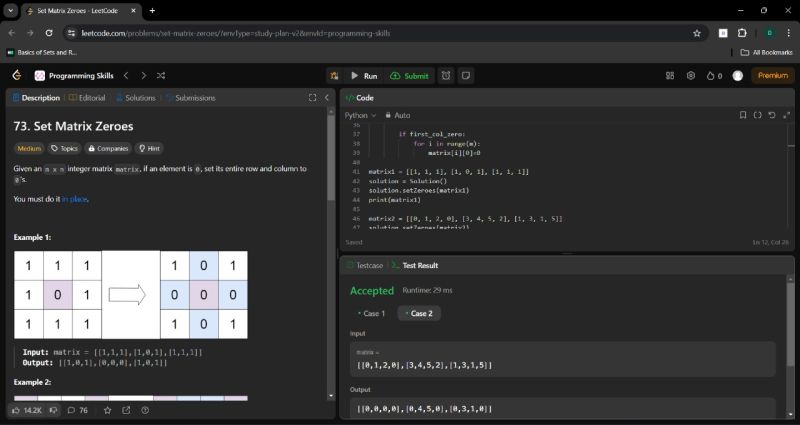Screen dimensions: 800x425
Task: Follow the in-place link
Action: point(74,199)
